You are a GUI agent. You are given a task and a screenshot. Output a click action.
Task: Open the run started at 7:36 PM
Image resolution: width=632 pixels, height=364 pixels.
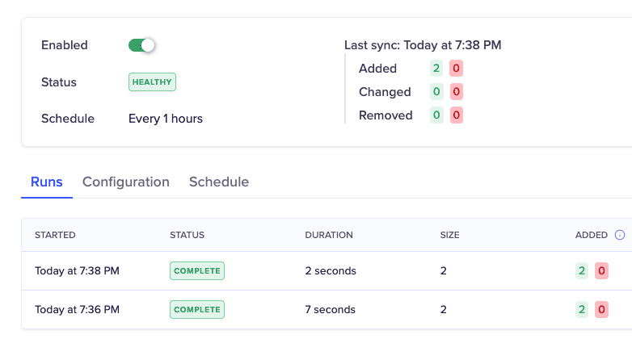click(77, 309)
